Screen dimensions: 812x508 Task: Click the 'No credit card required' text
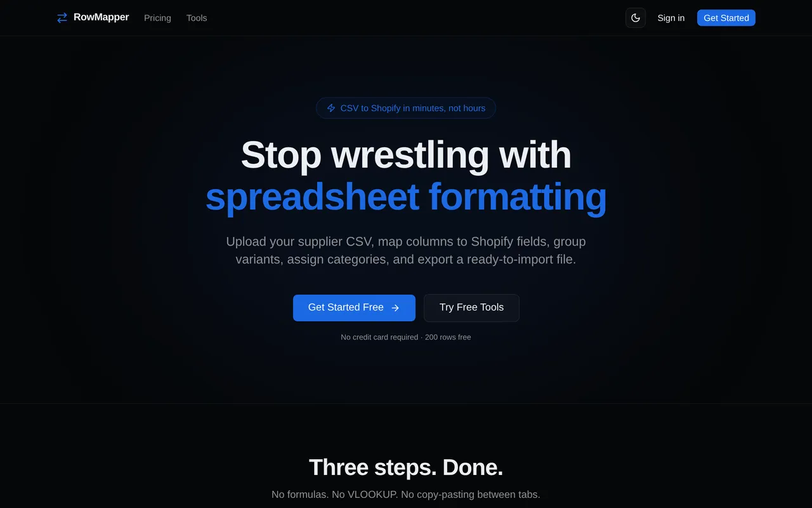click(x=379, y=337)
